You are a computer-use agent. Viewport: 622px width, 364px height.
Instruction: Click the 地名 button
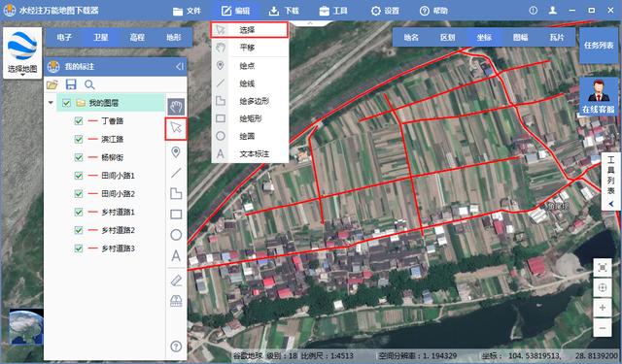coord(410,37)
